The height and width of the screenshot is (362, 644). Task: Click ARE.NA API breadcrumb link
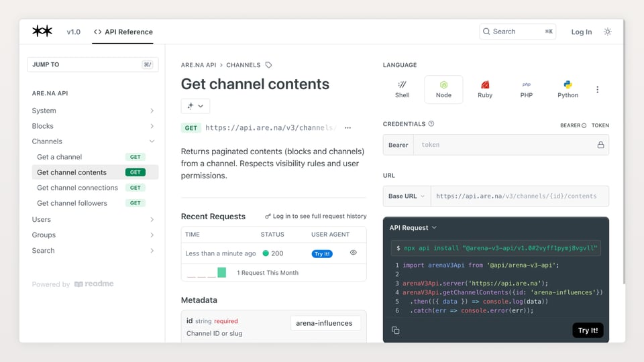click(x=199, y=65)
